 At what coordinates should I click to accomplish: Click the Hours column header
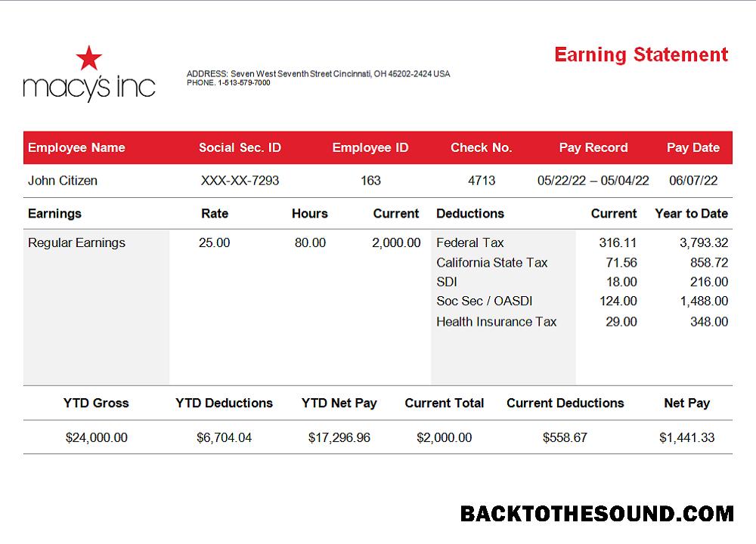click(x=309, y=214)
